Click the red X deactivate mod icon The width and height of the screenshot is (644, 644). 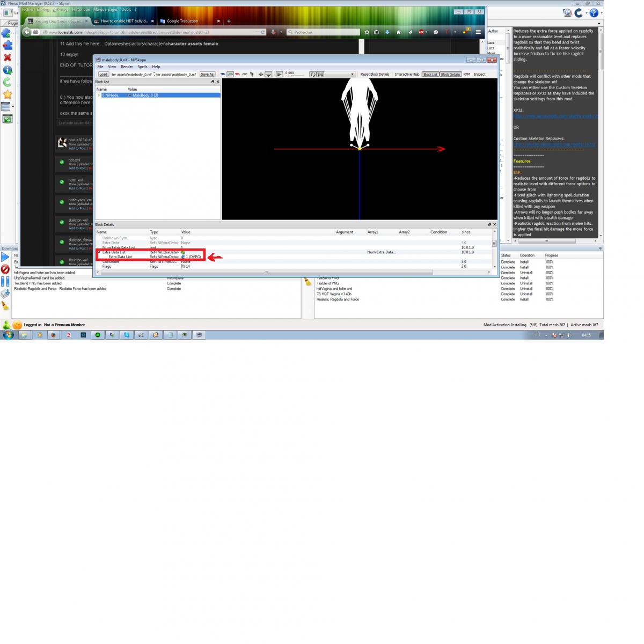click(x=8, y=57)
